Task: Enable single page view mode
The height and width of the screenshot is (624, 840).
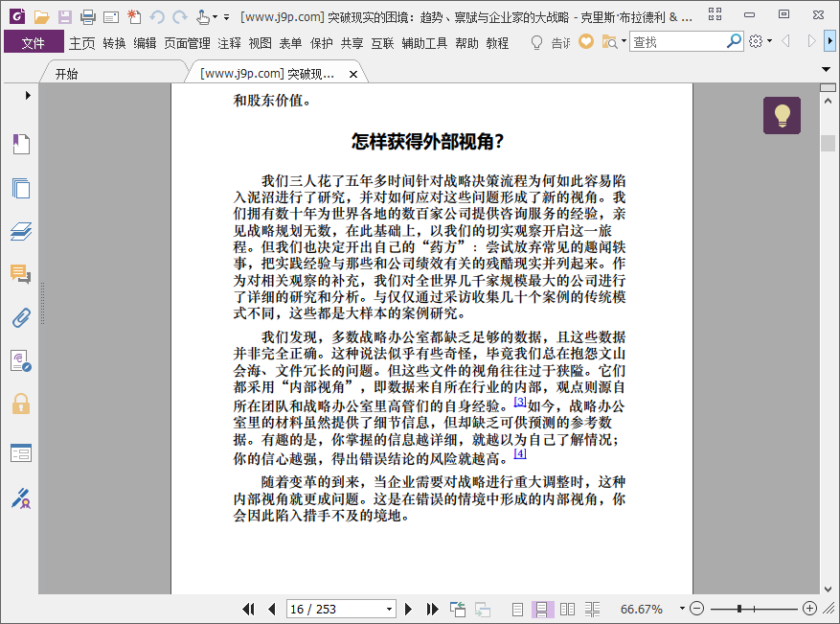Action: 517,609
